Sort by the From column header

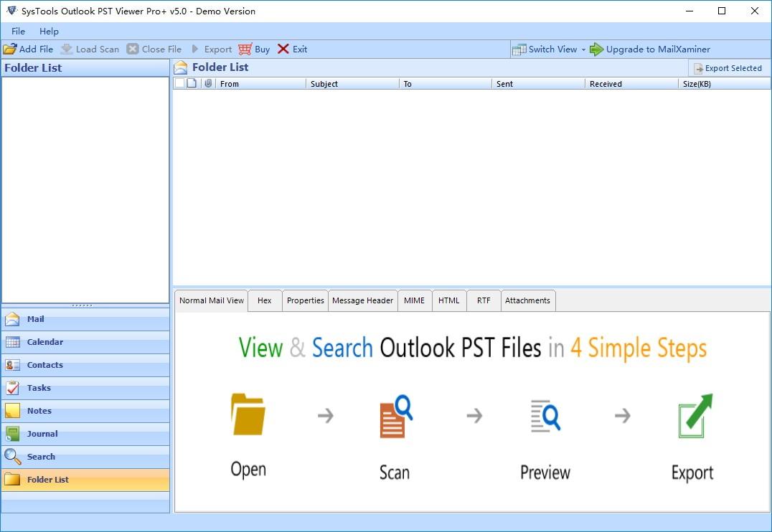point(260,84)
